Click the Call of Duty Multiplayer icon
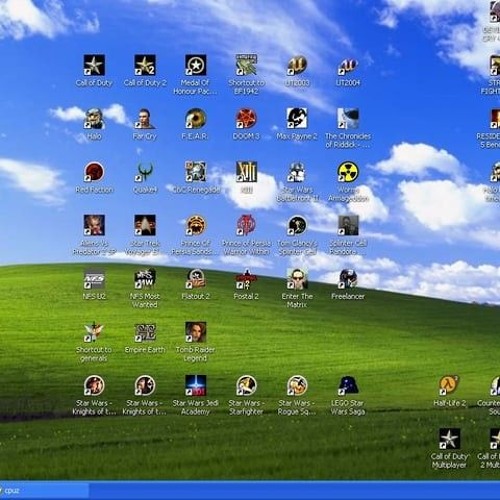500x500 pixels. pos(449,439)
